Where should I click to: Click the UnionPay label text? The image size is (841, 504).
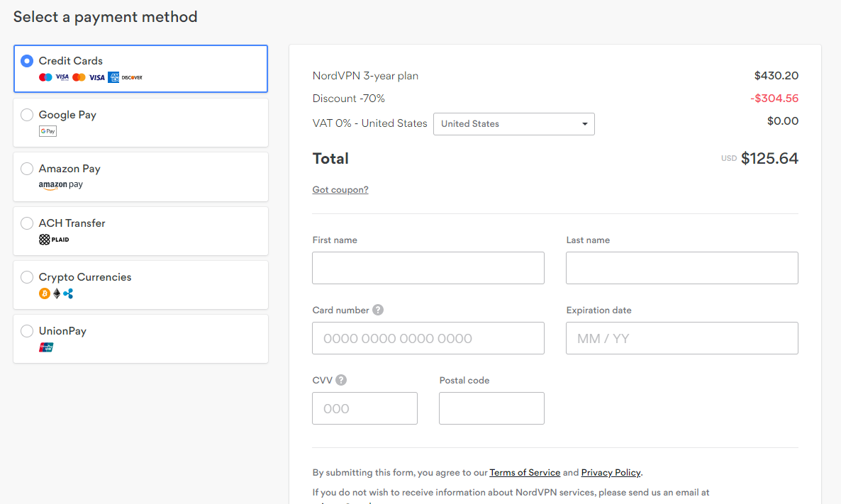[62, 331]
